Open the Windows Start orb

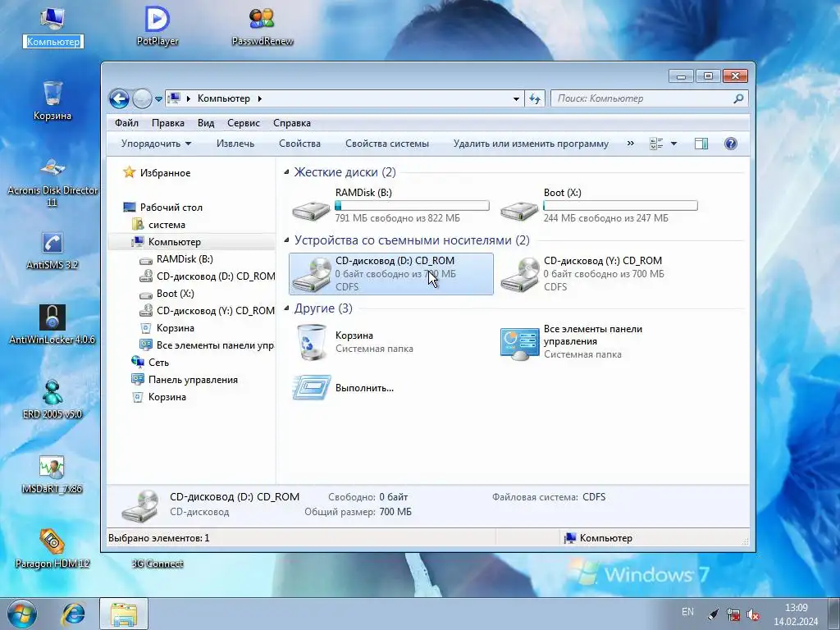21,614
